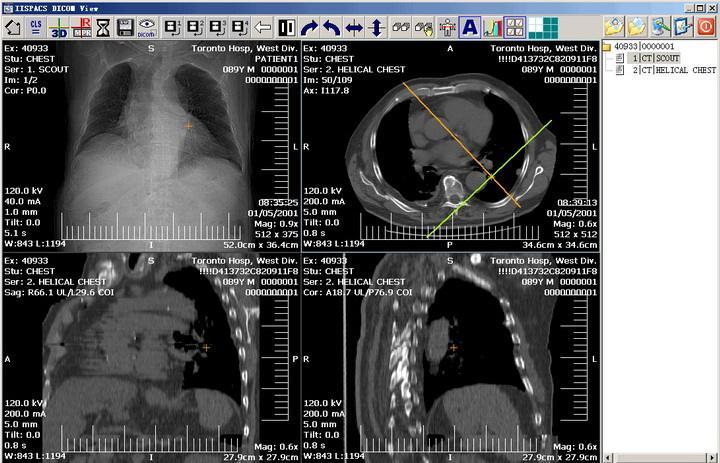The width and height of the screenshot is (720, 463).
Task: Toggle the four-checkbox grid toolbar button
Action: (515, 28)
